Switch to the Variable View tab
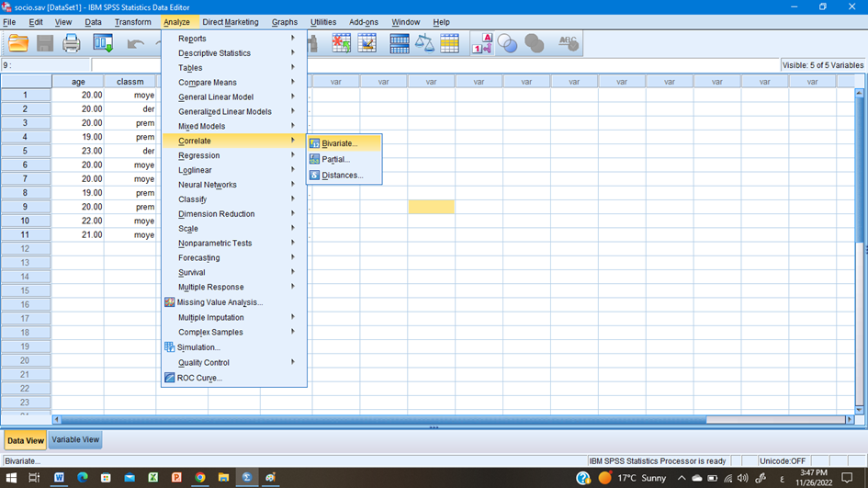 pos(75,440)
